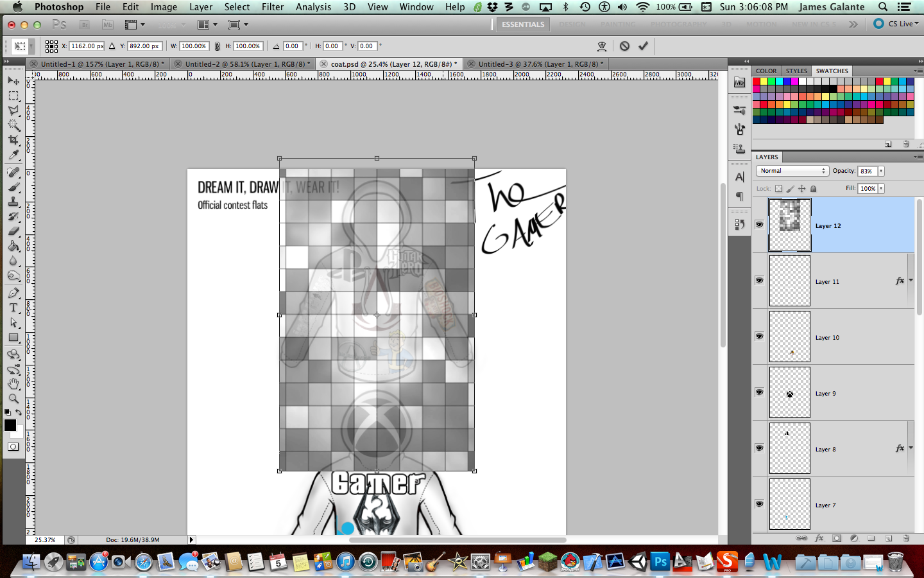Add a layer mask icon
This screenshot has height=578, width=924.
coord(837,538)
